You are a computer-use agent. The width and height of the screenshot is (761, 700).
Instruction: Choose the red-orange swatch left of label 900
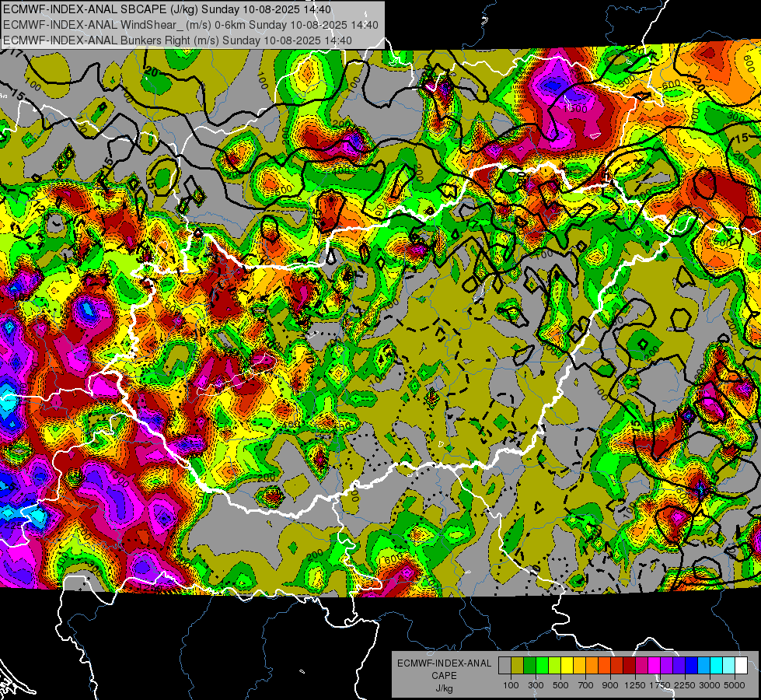[x=604, y=666]
